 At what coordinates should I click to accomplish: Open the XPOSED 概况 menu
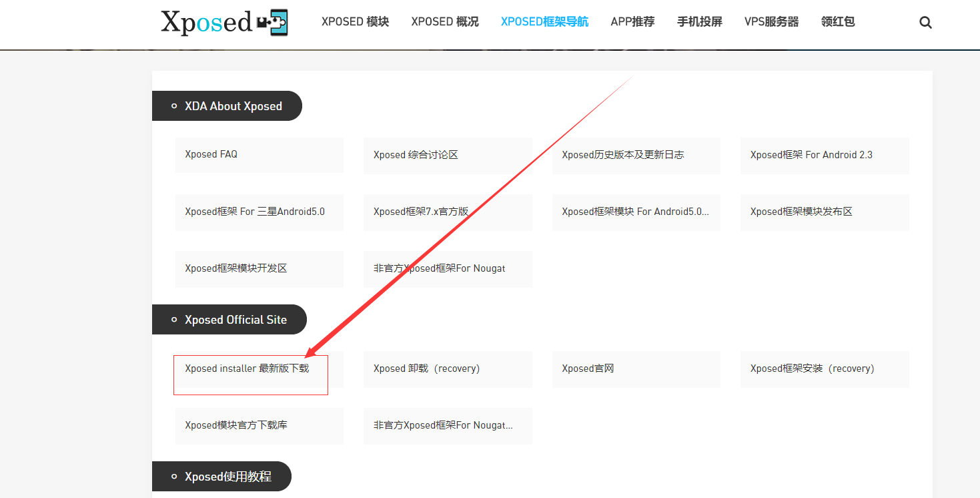point(445,22)
